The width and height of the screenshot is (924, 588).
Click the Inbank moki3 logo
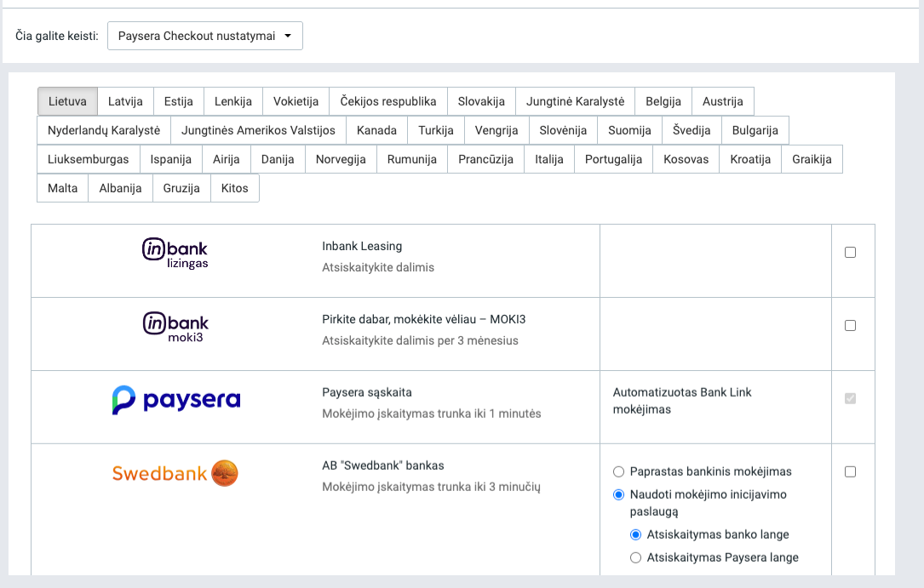tap(175, 327)
